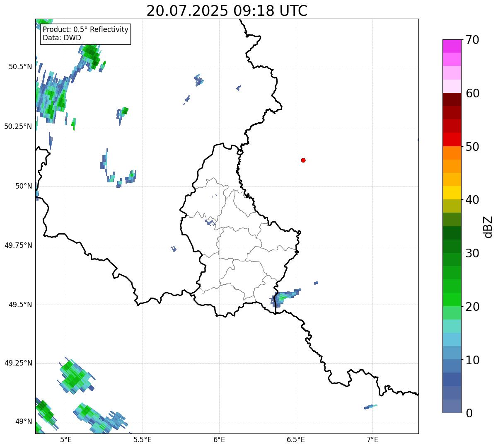Select the 40 label on colorbar
The image size is (498, 448).
point(472,200)
